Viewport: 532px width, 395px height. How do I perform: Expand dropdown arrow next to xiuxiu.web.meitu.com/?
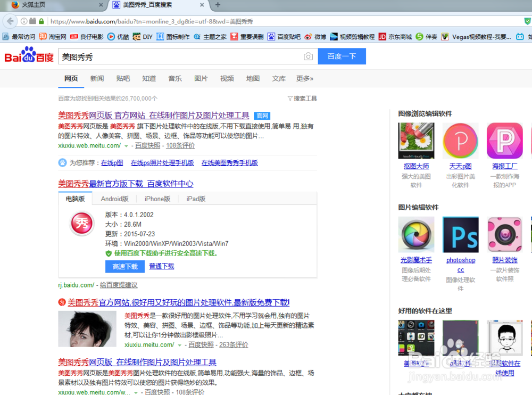pyautogui.click(x=126, y=146)
